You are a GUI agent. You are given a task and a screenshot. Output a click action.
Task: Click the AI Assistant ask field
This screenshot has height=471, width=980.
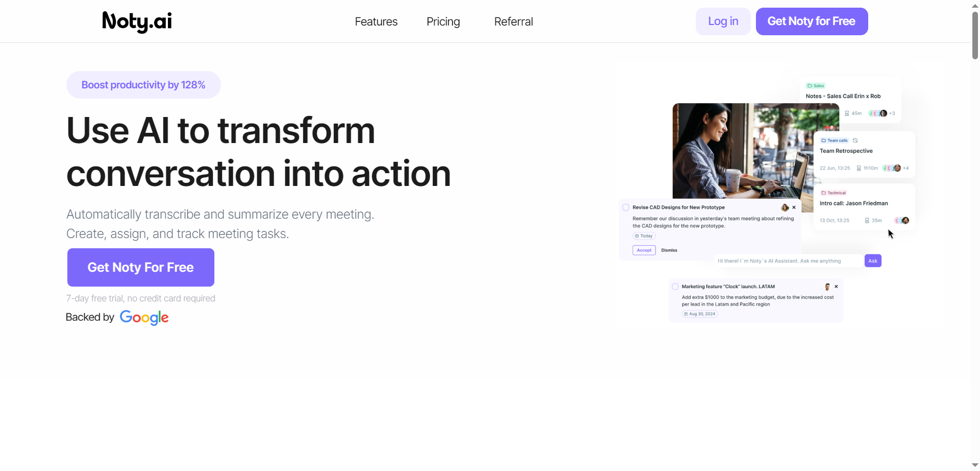point(789,261)
